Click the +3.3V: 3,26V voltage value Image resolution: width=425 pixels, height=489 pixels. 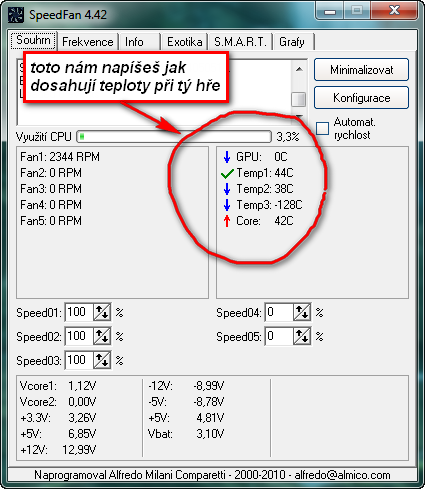point(82,418)
